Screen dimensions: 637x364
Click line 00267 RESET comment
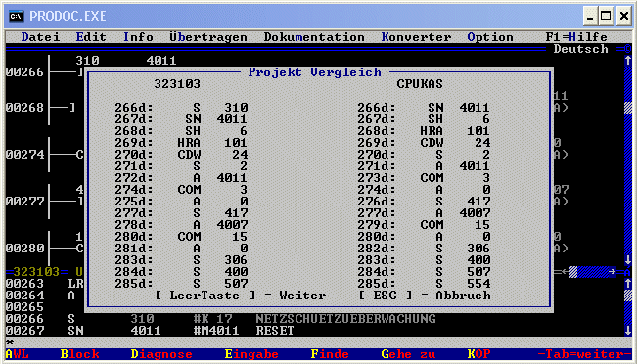pyautogui.click(x=275, y=331)
